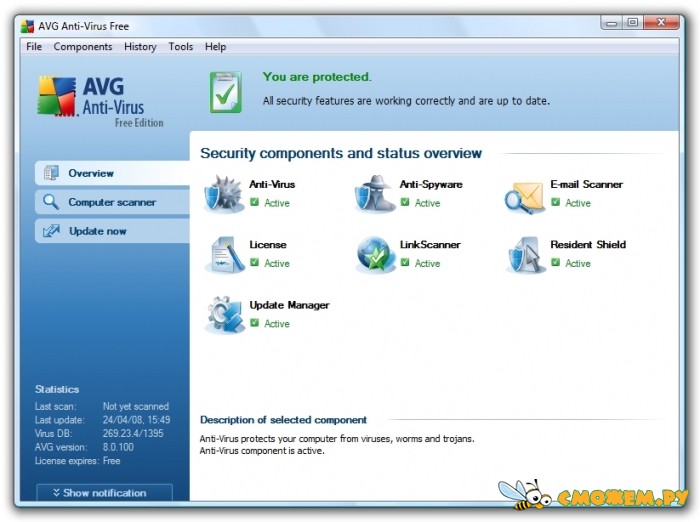Click the License Active status checkmark
Image resolution: width=700 pixels, height=522 pixels.
click(254, 263)
